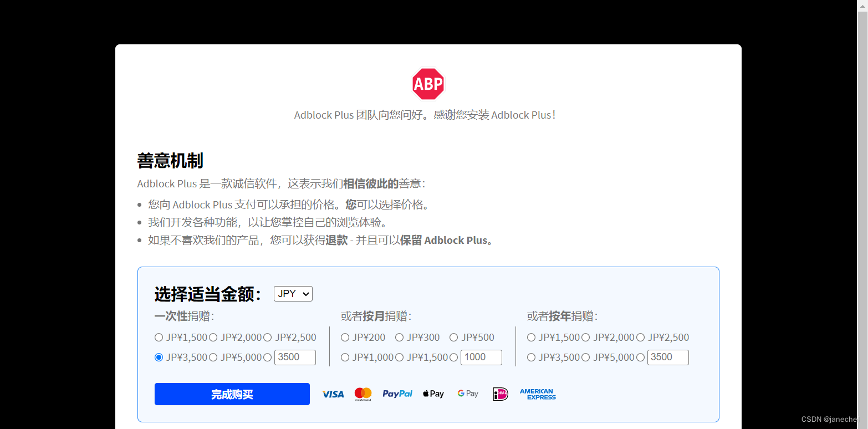Select one-time JP¥2,000 donation option
Screen dimensions: 868x429
pos(213,338)
